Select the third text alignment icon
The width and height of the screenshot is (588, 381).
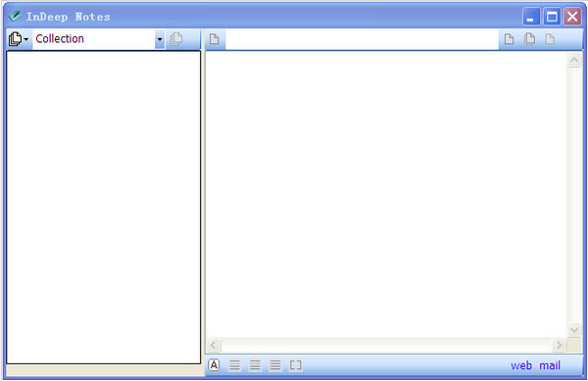tap(274, 365)
